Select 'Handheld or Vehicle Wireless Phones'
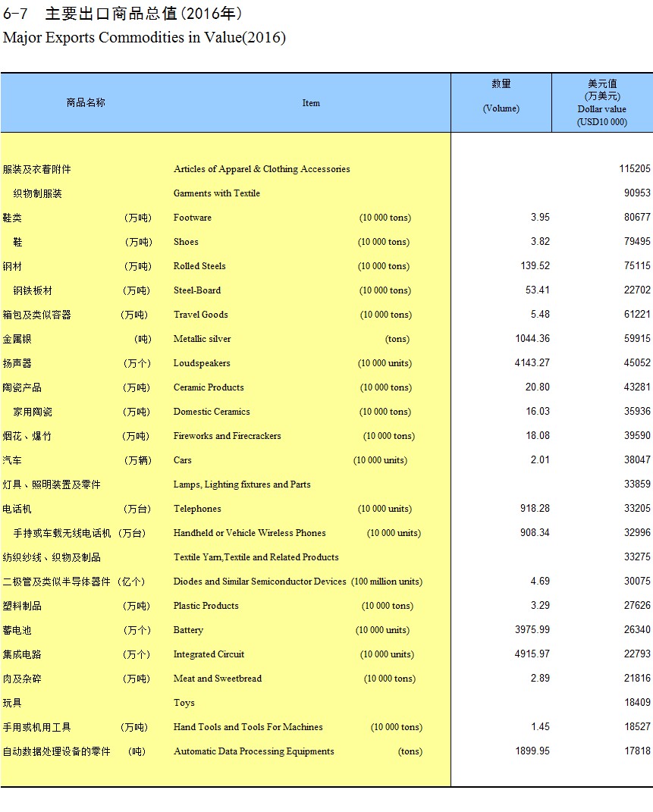This screenshot has height=812, width=653. [x=250, y=533]
